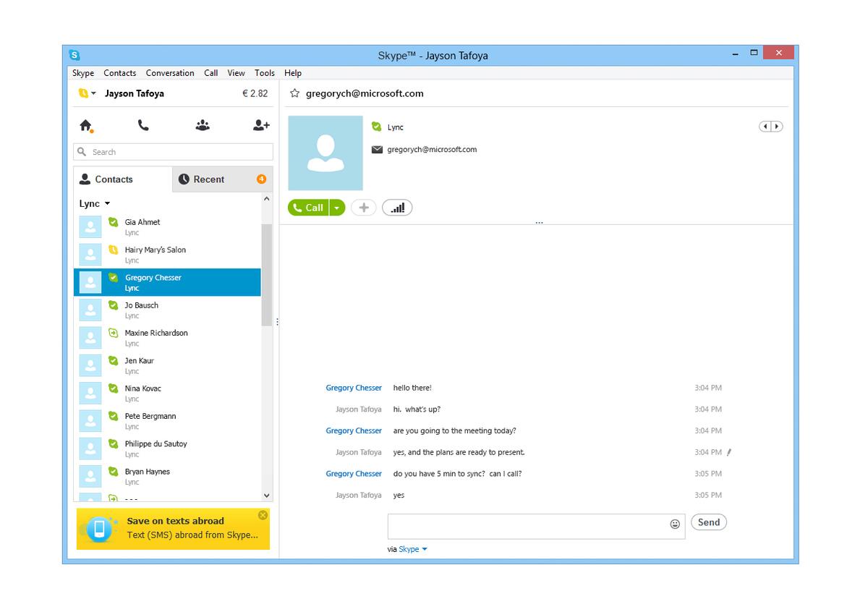Open the Conversation menu
The width and height of the screenshot is (868, 612).
(170, 73)
